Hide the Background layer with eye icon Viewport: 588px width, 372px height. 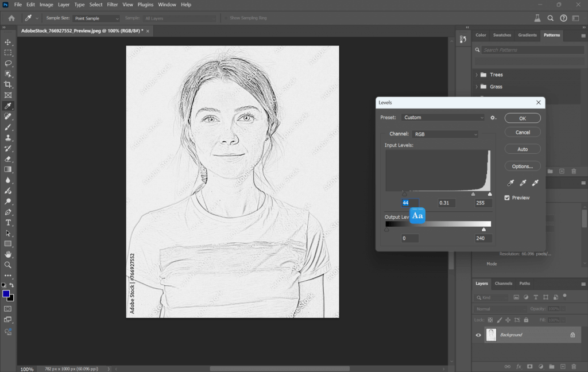(478, 335)
